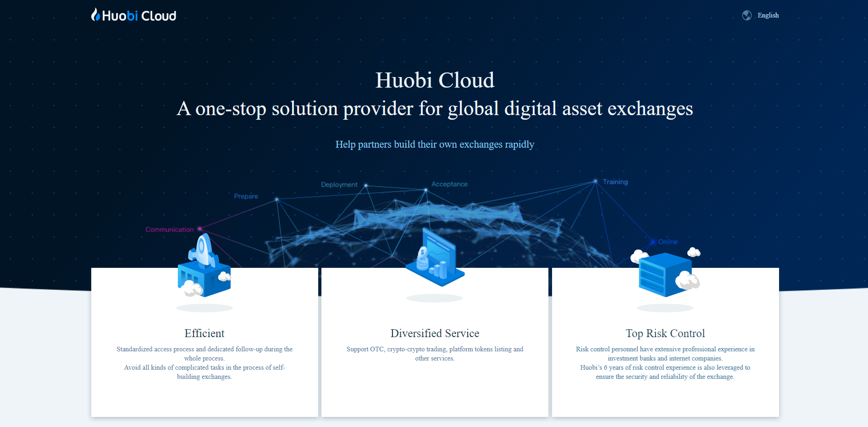Viewport: 868px width, 427px height.
Task: Click the 'Avoid all kinds of complicated tasks' text
Action: point(205,372)
